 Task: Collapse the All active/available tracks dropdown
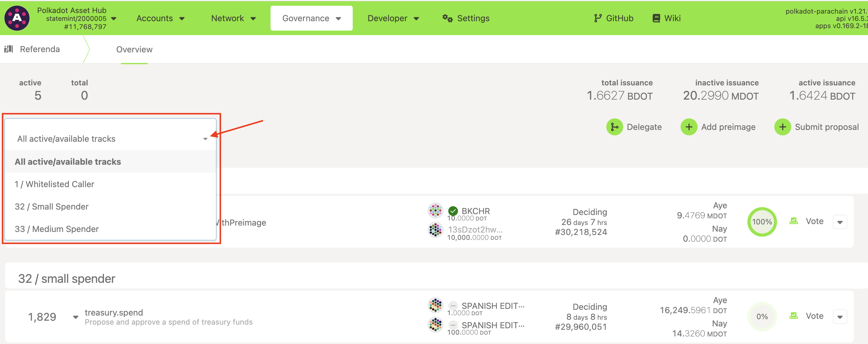(205, 139)
